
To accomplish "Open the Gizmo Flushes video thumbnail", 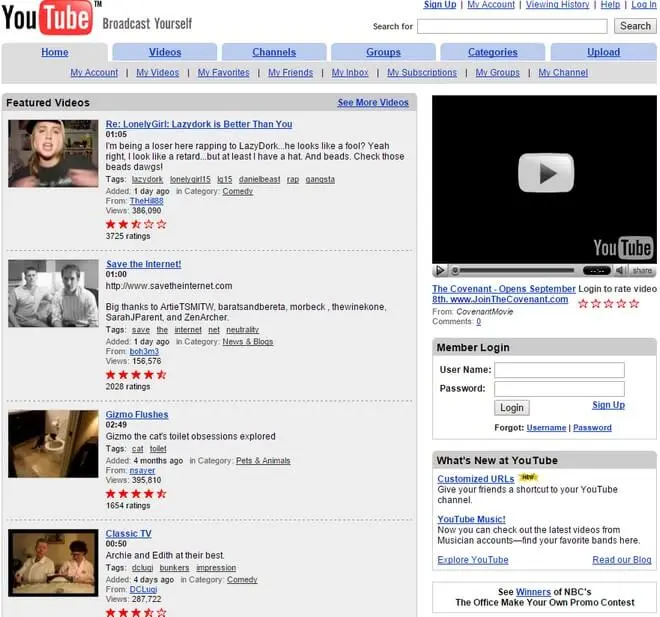I will (53, 443).
